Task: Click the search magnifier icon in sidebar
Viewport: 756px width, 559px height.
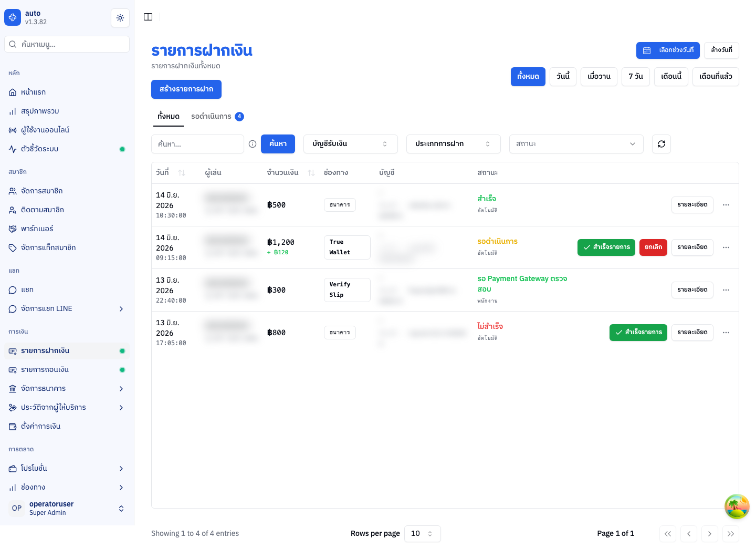Action: pos(13,44)
